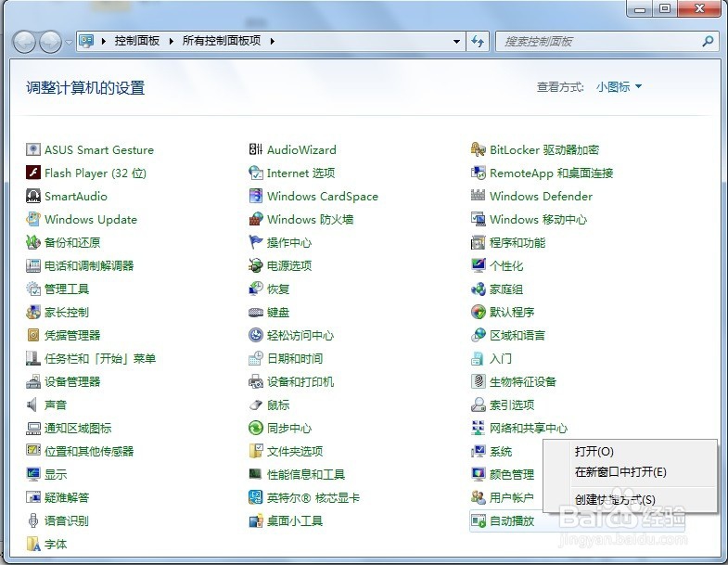Screen dimensions: 728x565
Task: Open the 查看方式 小图标 dropdown
Action: (x=619, y=87)
